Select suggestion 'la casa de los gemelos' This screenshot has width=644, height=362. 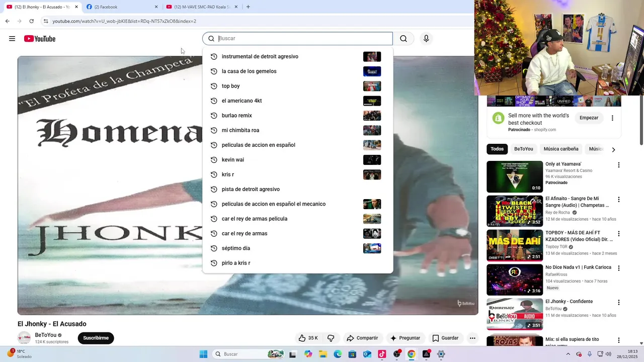click(297, 71)
